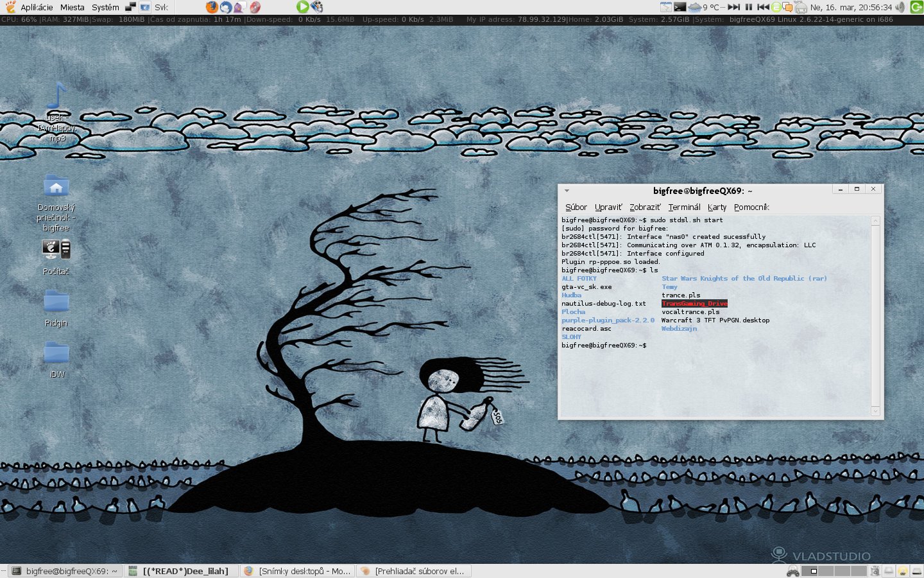
Task: Click terminal scrollbar up arrow
Action: 875,221
